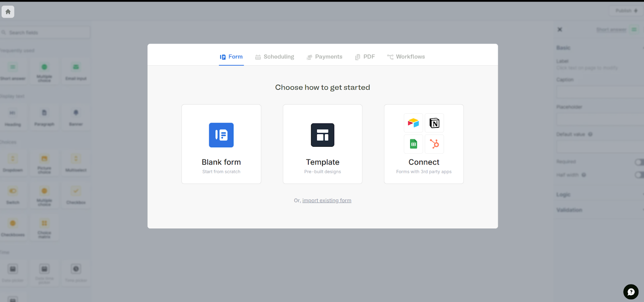Add a Time picker field
This screenshot has height=302, width=644.
pos(76,273)
